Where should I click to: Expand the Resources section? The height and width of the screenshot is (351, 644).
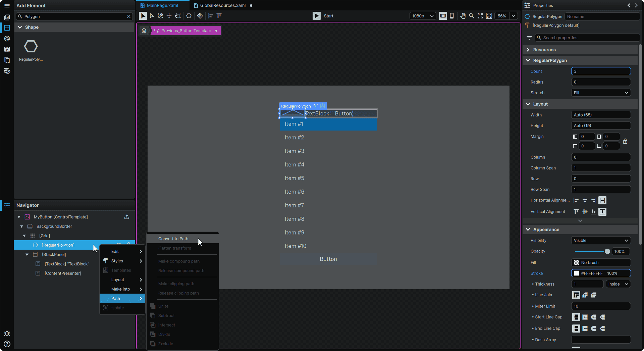click(528, 50)
